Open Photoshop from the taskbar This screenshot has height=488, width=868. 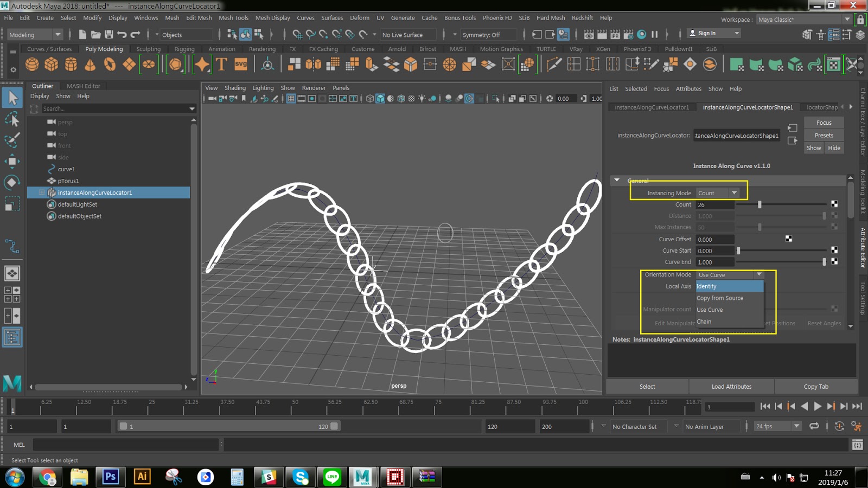point(110,477)
